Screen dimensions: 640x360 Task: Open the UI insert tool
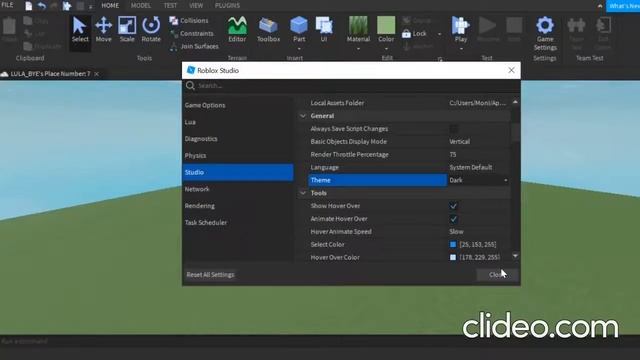coord(324,30)
